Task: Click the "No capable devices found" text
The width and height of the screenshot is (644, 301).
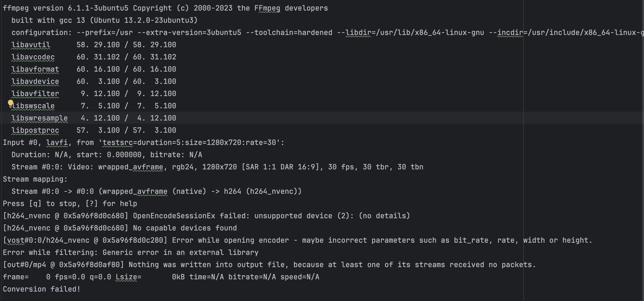Action: [x=185, y=228]
